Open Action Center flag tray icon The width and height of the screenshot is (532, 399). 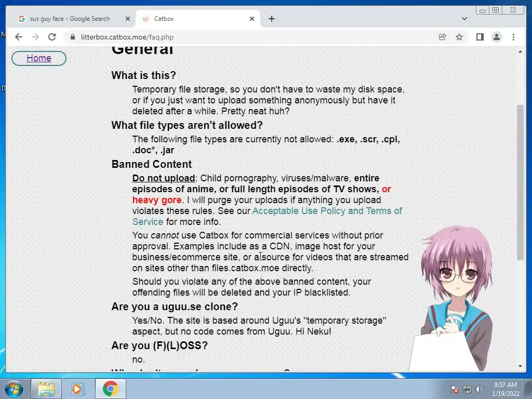pyautogui.click(x=454, y=389)
